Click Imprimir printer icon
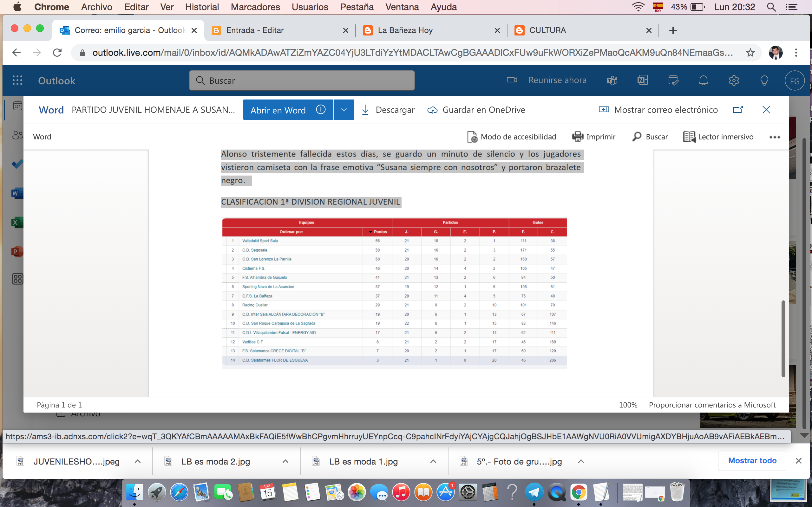 (x=578, y=137)
